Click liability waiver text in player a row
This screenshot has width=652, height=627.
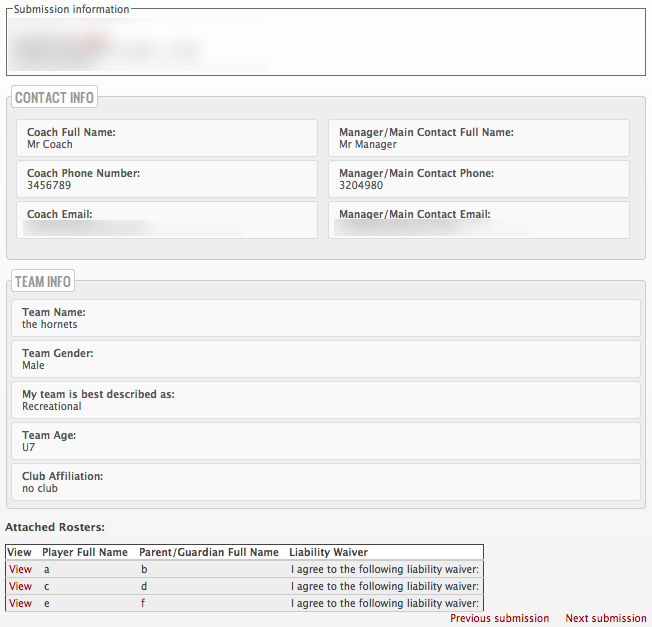(385, 569)
